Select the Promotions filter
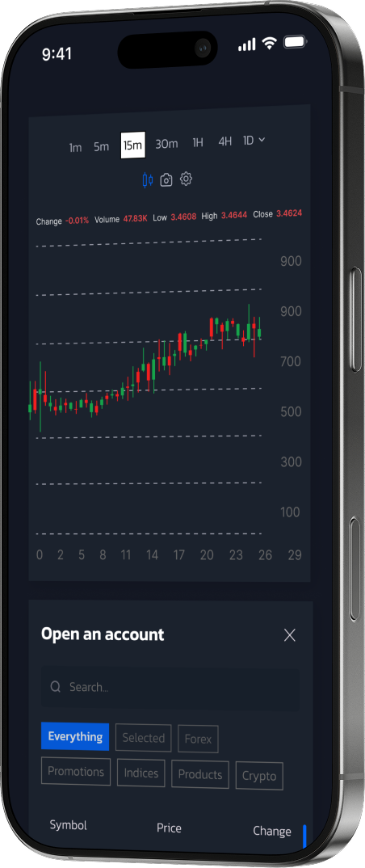Viewport: 365px width, 868px height. pyautogui.click(x=76, y=772)
